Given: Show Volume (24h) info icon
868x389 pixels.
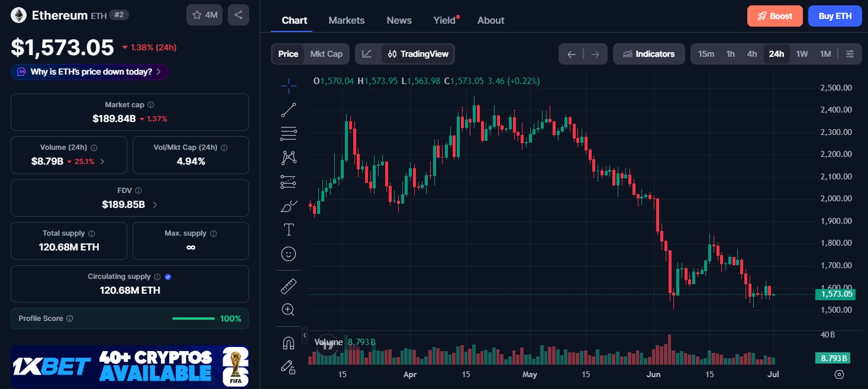Looking at the screenshot, I should [94, 147].
